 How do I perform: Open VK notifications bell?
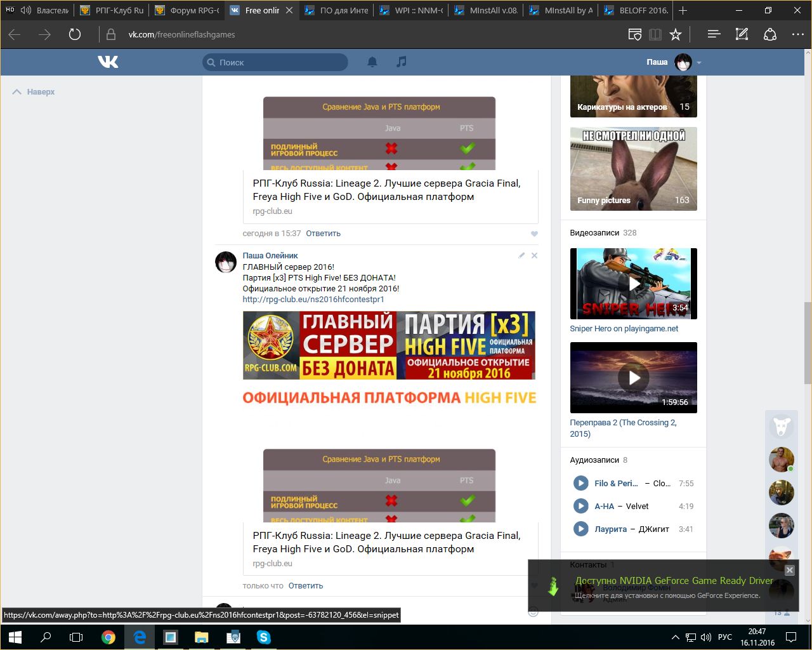coord(372,62)
